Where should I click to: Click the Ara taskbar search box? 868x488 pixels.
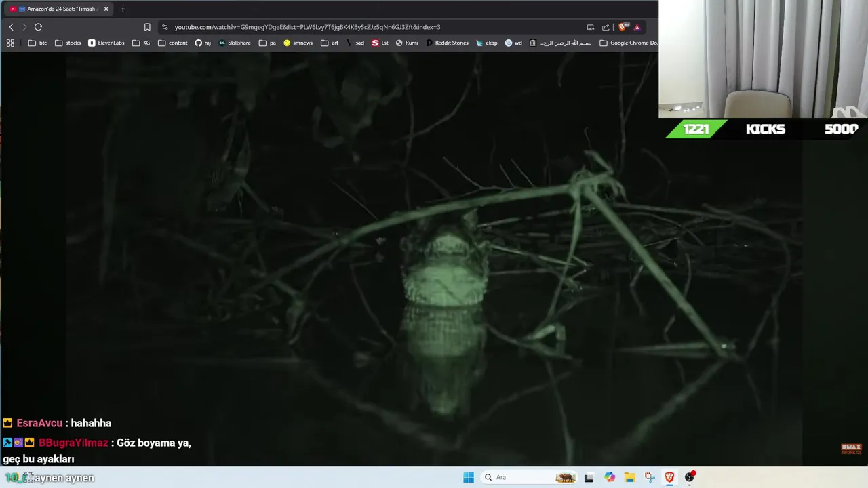pyautogui.click(x=529, y=477)
